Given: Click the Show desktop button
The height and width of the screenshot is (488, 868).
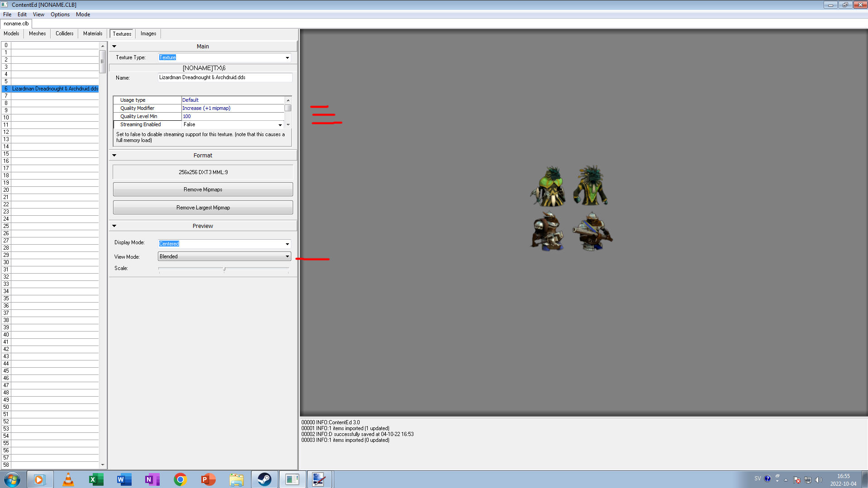Looking at the screenshot, I should 865,479.
